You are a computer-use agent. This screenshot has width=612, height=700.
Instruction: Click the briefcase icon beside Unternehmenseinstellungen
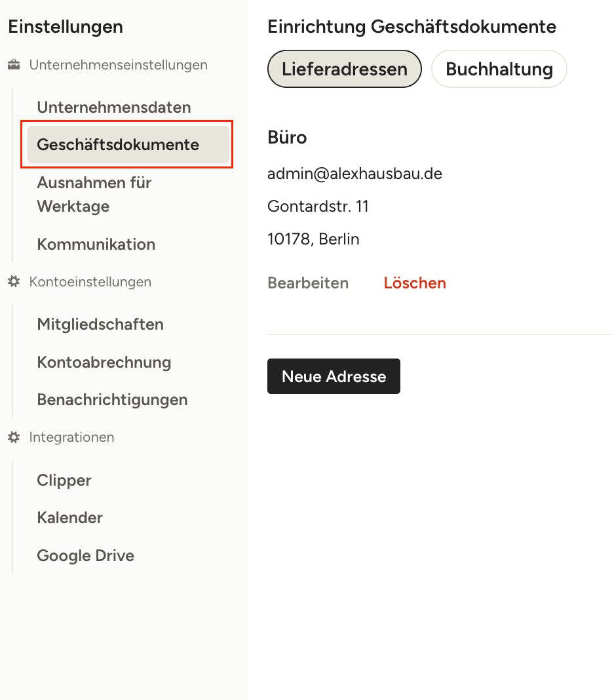[x=14, y=65]
